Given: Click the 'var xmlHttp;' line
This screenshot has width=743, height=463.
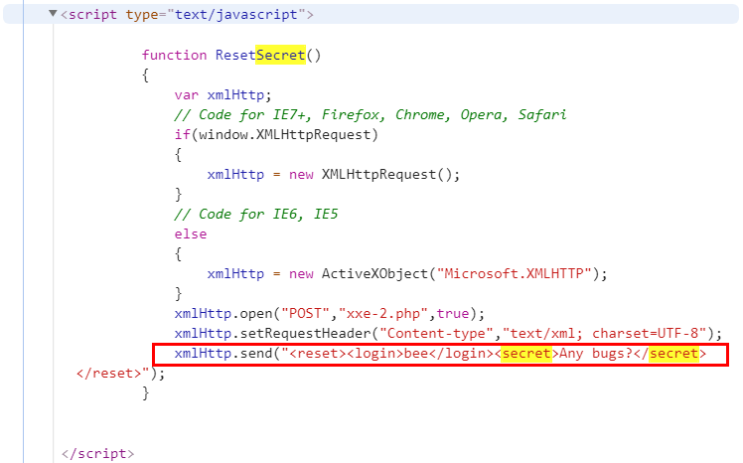Looking at the screenshot, I should tap(223, 95).
